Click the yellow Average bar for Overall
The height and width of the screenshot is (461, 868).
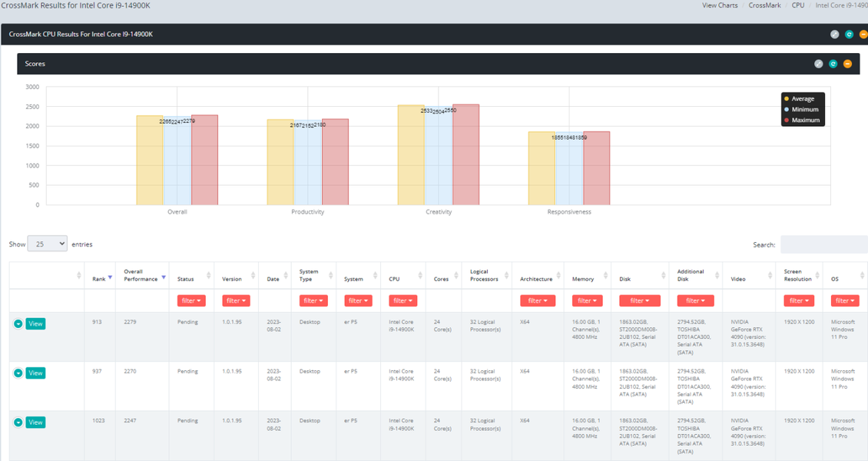click(150, 161)
